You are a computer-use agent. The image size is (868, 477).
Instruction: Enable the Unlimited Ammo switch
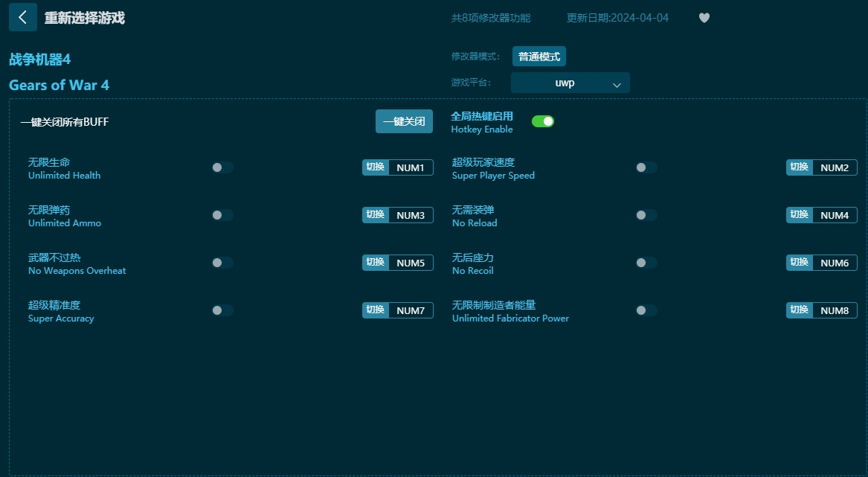(222, 215)
